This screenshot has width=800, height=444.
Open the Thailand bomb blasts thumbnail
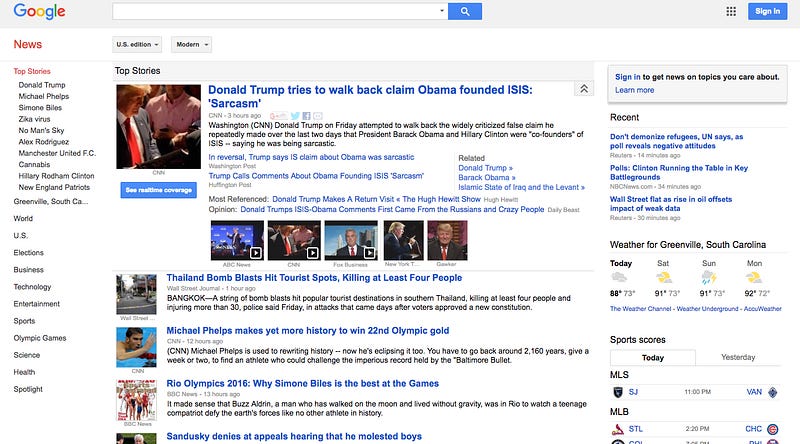[x=136, y=294]
